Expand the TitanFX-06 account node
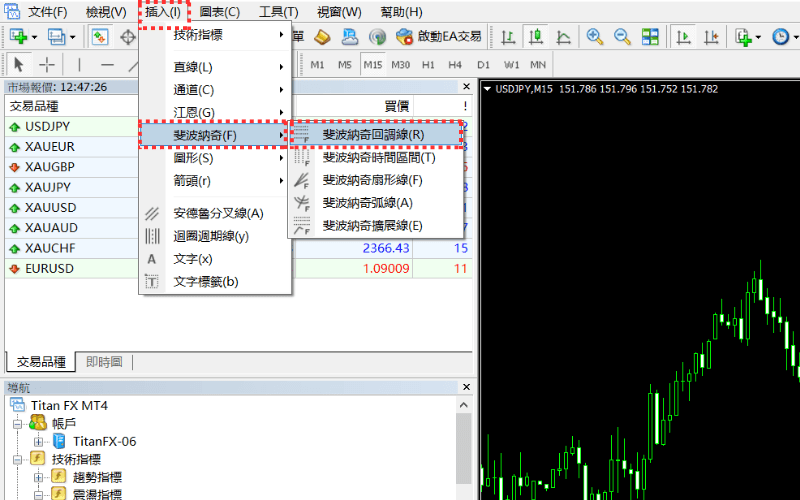The width and height of the screenshot is (800, 500). click(39, 441)
